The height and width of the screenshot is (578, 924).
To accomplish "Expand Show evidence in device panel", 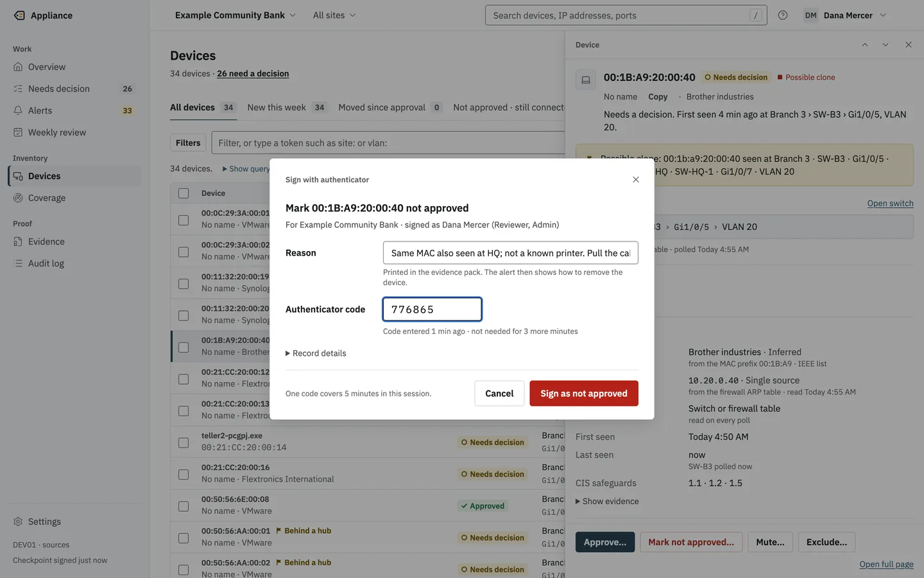I will pyautogui.click(x=607, y=501).
